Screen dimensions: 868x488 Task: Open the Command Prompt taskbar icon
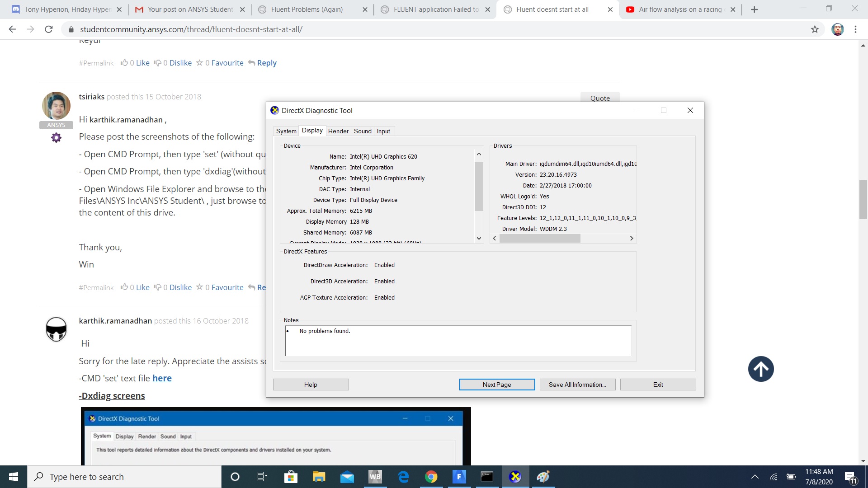pos(487,477)
